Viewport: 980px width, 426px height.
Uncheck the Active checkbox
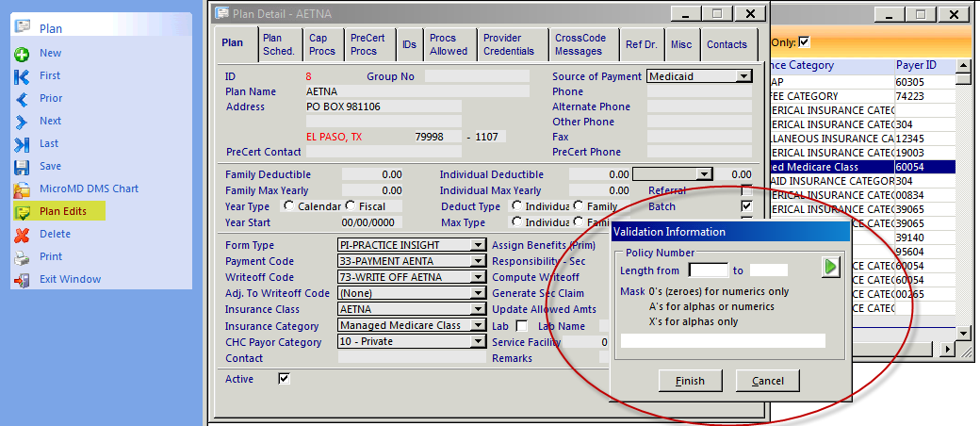284,379
